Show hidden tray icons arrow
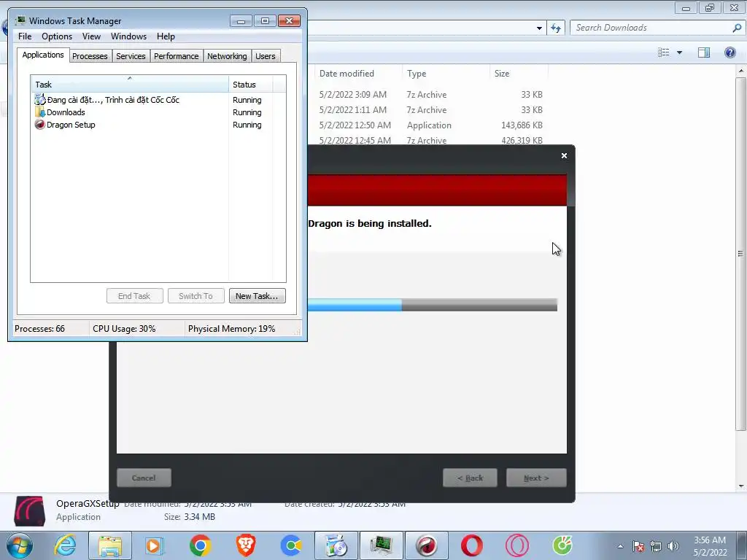747x560 pixels. (620, 546)
